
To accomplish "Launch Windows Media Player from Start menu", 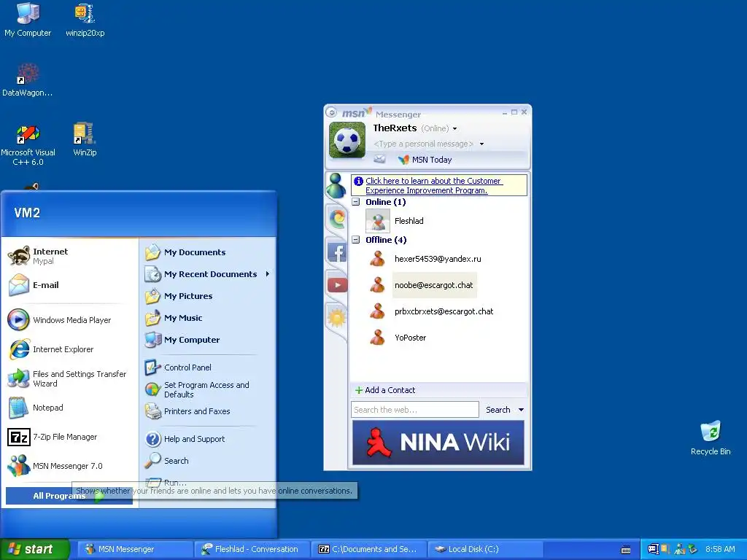I will tap(70, 320).
